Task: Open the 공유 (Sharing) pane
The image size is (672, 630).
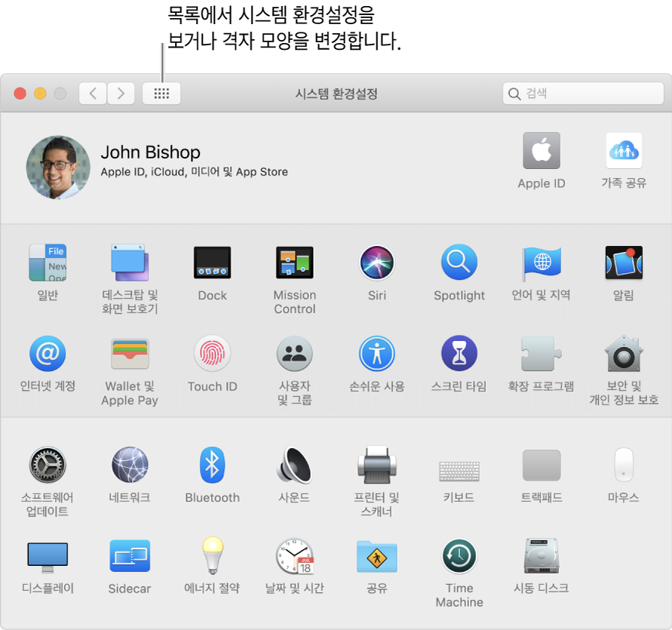Action: [377, 557]
